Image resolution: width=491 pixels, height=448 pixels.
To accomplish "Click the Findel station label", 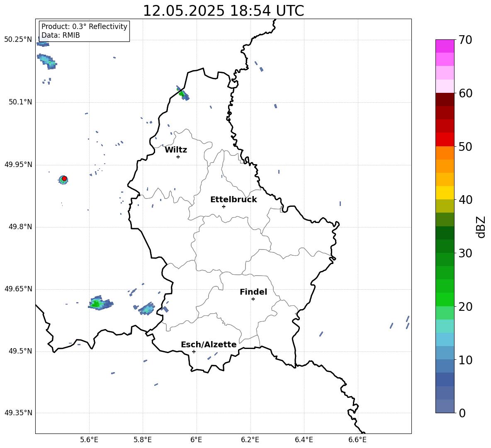I will (253, 292).
